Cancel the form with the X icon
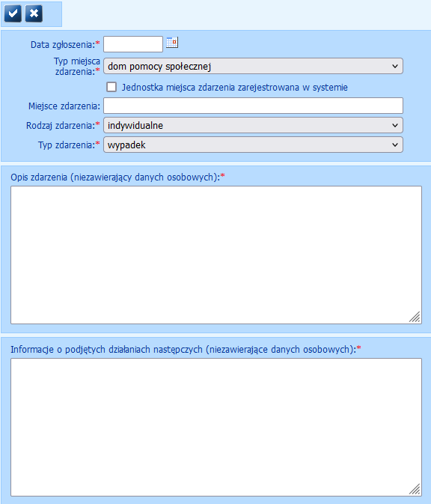Viewport: 431px width, 504px height. point(34,13)
